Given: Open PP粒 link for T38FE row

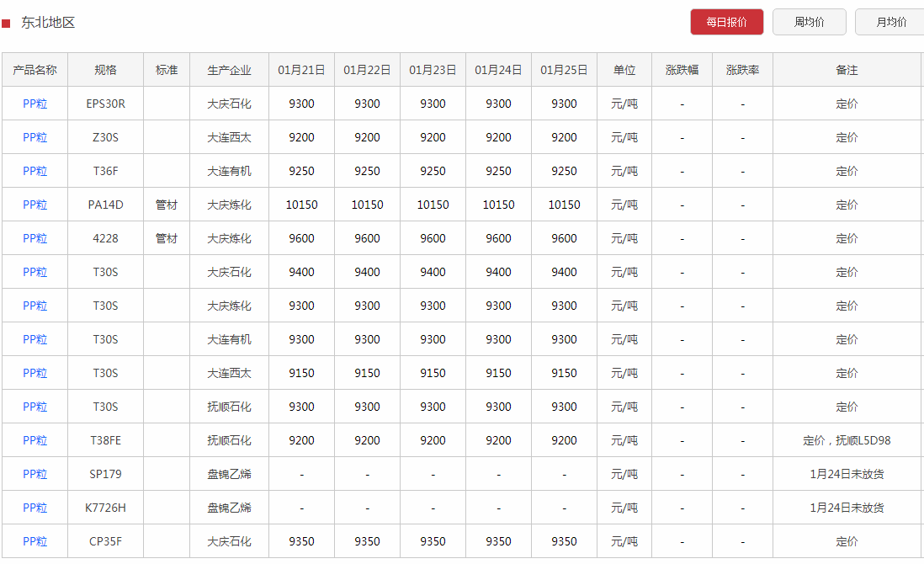Looking at the screenshot, I should click(x=35, y=440).
